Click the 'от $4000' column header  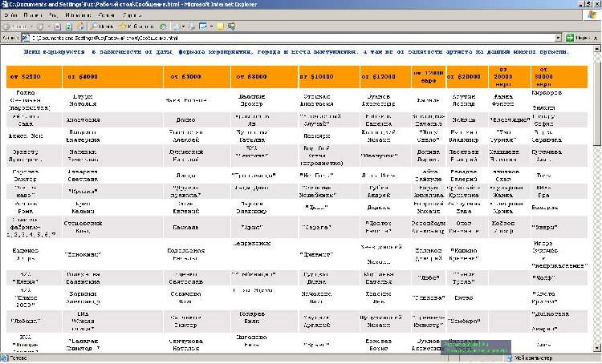pos(112,77)
